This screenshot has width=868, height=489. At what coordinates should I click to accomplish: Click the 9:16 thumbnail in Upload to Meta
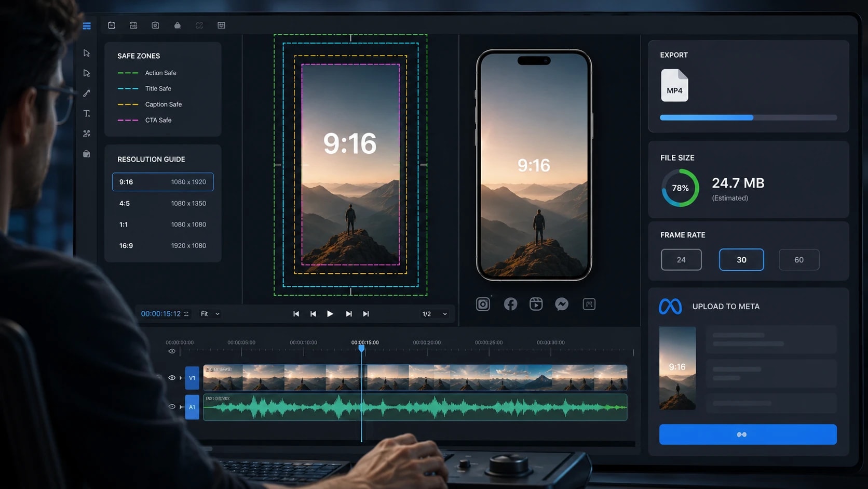pyautogui.click(x=677, y=368)
